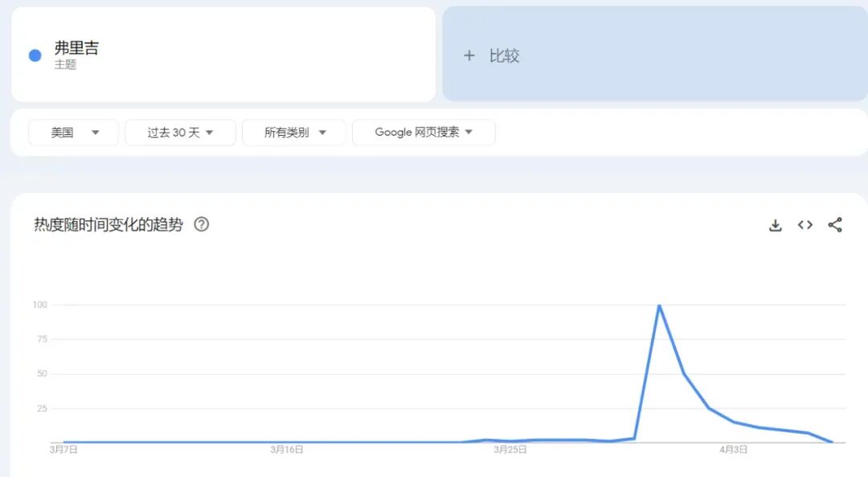Open help tooltip next to 热度随时间变化的趋势
This screenshot has width=868, height=477.
[x=202, y=224]
